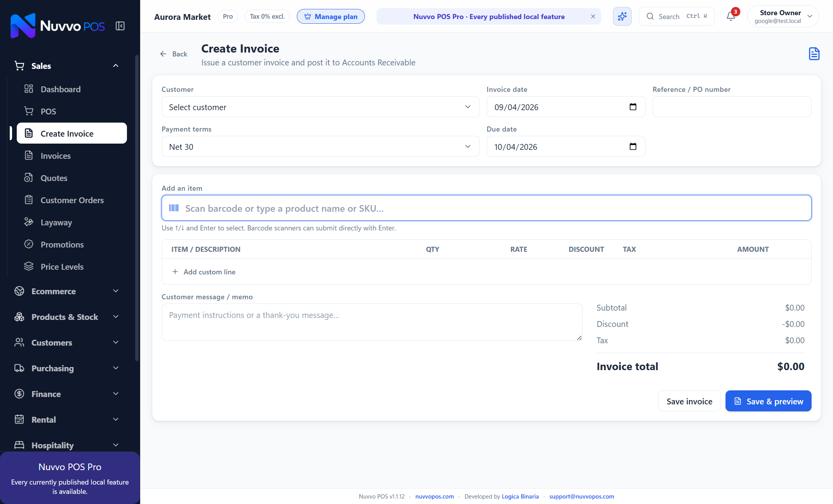The height and width of the screenshot is (504, 833).
Task: Open the AI sparkle assistant
Action: pyautogui.click(x=622, y=16)
